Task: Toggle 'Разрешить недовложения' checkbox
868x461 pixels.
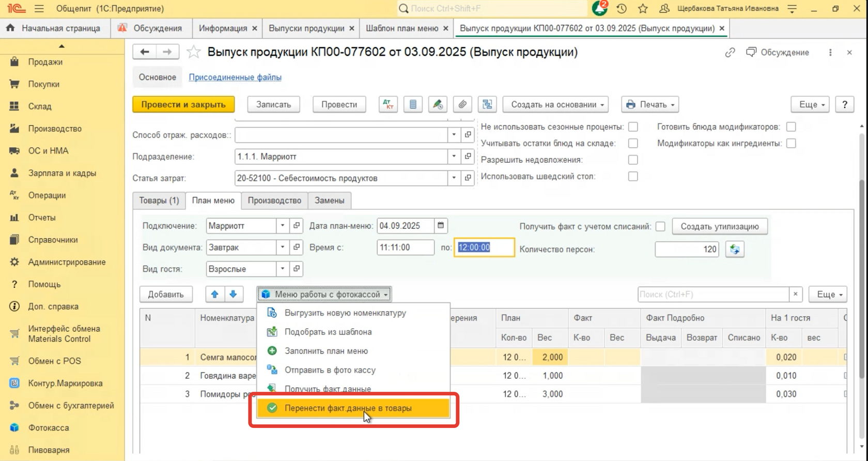Action: pos(633,160)
